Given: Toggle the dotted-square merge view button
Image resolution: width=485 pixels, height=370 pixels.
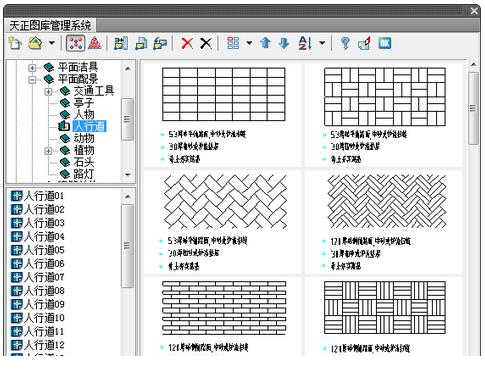Looking at the screenshot, I should (x=75, y=43).
